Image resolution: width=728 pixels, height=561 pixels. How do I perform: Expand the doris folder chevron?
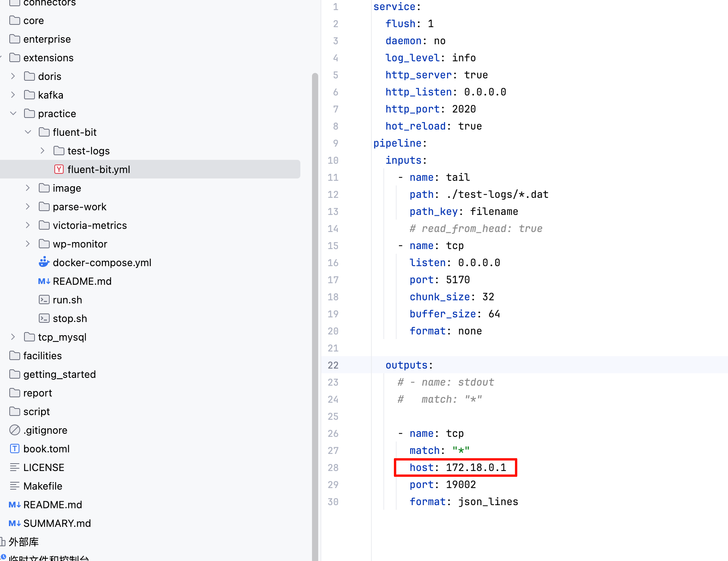click(13, 76)
